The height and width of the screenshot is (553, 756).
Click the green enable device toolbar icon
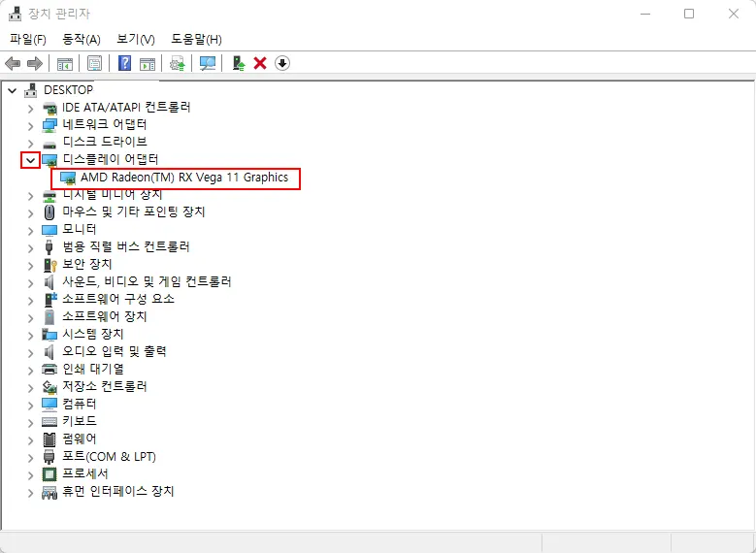pyautogui.click(x=239, y=63)
